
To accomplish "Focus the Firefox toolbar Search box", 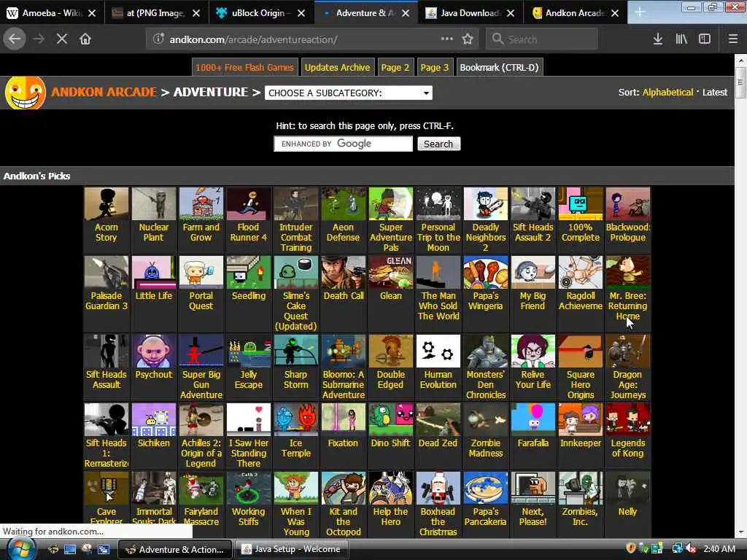I will coord(542,39).
